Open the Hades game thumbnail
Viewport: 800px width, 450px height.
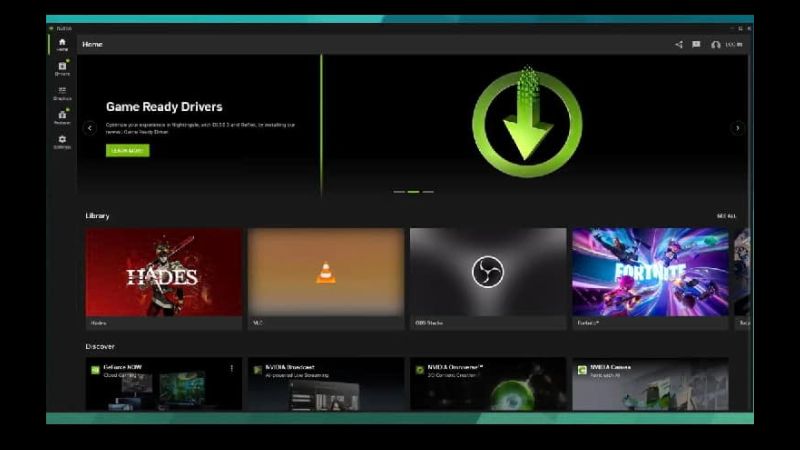point(164,272)
